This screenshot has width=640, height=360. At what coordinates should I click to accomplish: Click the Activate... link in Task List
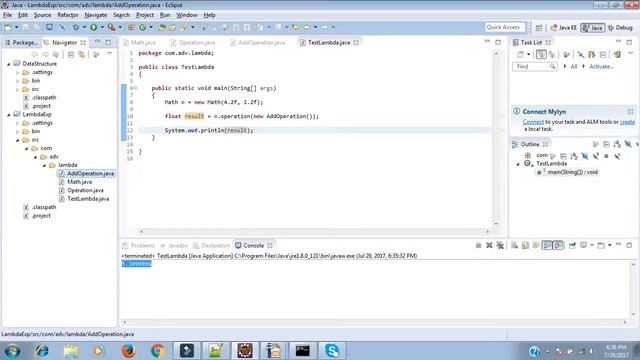(x=601, y=67)
